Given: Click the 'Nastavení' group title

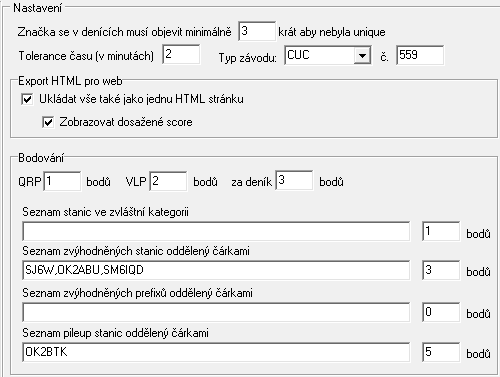Looking at the screenshot, I should [x=38, y=8].
